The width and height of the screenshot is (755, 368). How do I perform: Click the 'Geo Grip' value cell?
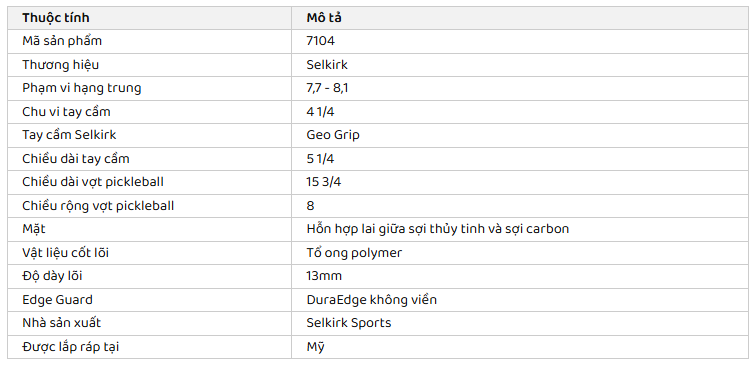point(520,135)
